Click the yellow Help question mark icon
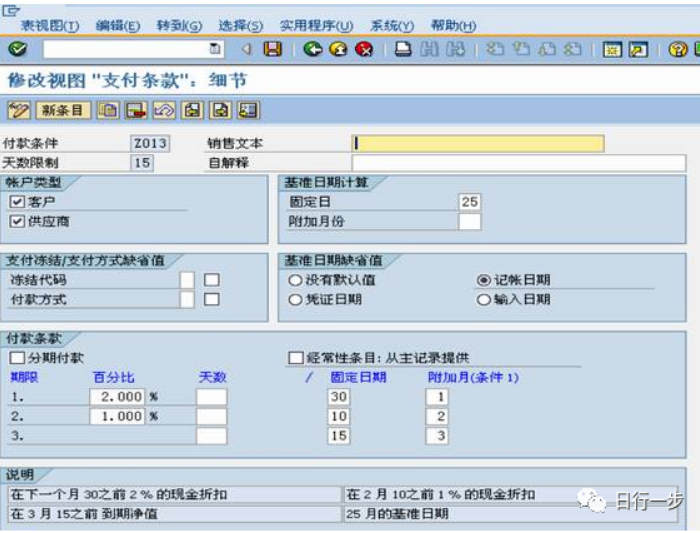 [x=678, y=49]
